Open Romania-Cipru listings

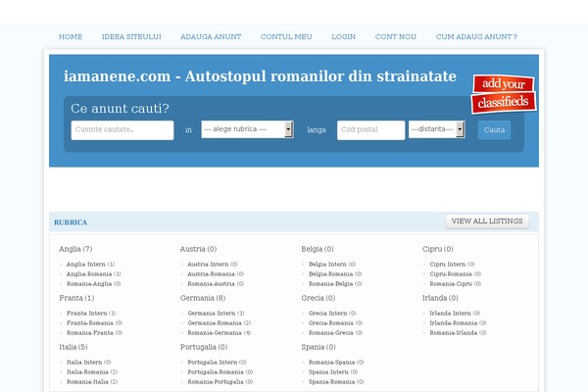coord(456,283)
